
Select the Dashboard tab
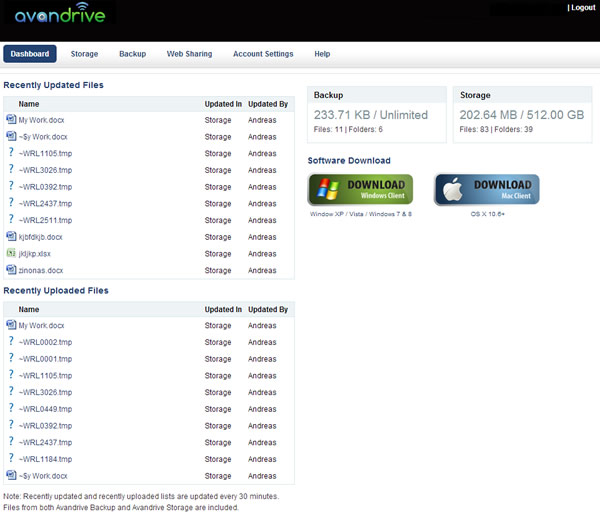tap(30, 54)
